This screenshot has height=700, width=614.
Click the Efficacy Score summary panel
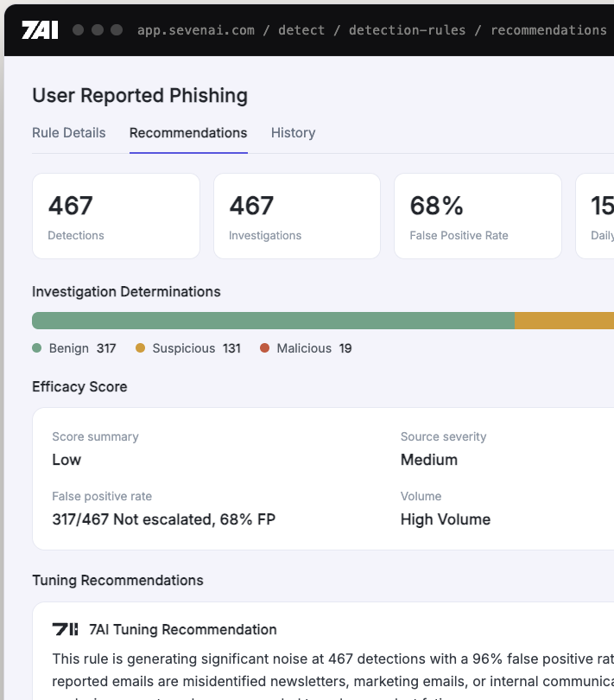pos(324,479)
